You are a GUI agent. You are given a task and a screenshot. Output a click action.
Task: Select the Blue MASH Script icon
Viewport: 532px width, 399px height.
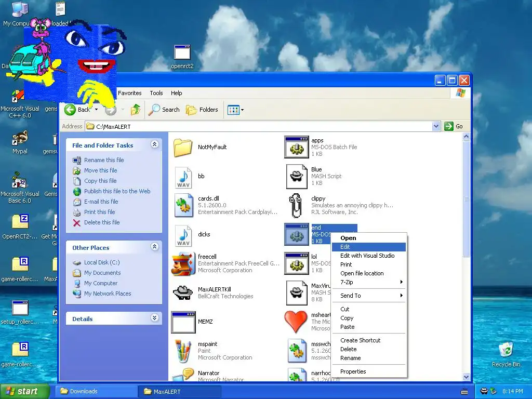(x=297, y=177)
